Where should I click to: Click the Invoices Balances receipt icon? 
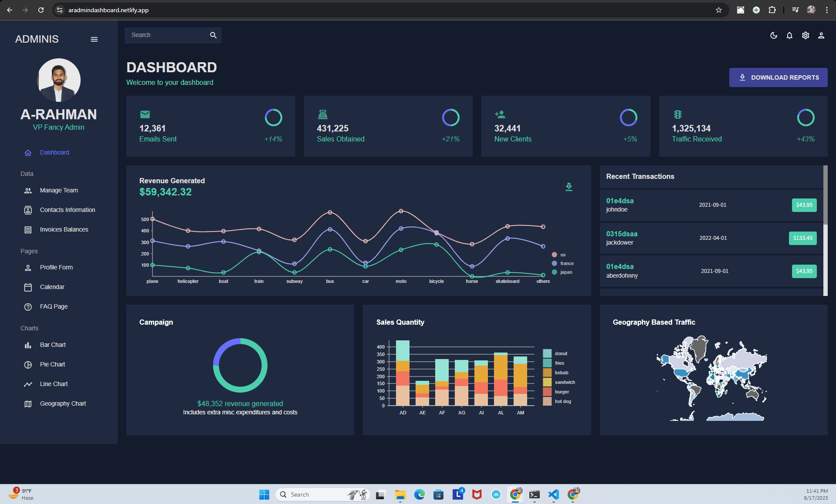[x=28, y=230]
